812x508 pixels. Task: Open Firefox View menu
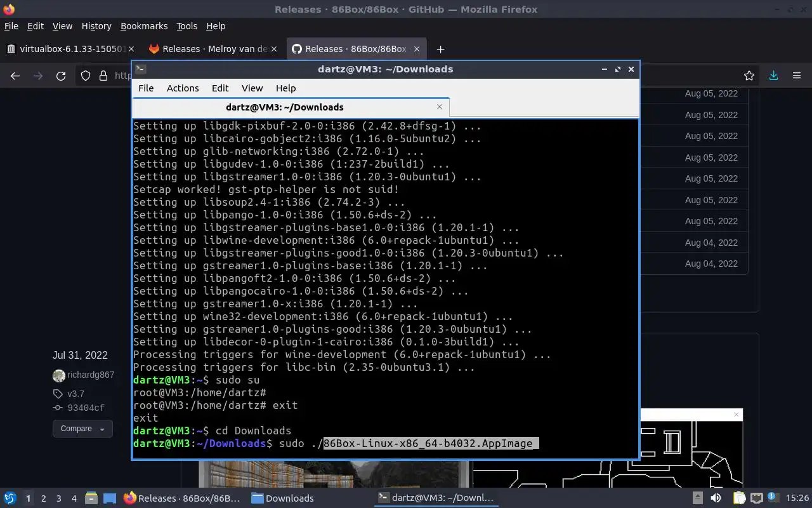[62, 26]
